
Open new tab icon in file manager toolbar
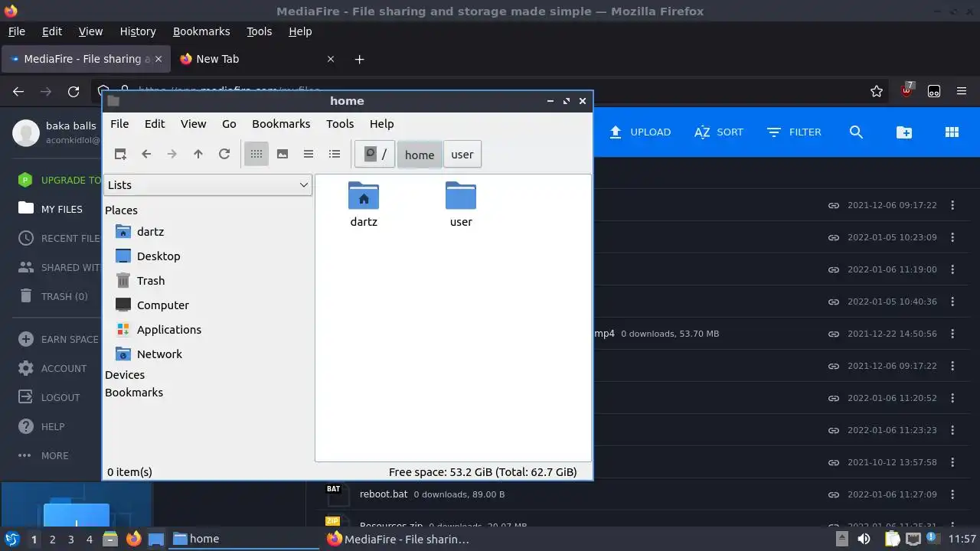pyautogui.click(x=120, y=154)
